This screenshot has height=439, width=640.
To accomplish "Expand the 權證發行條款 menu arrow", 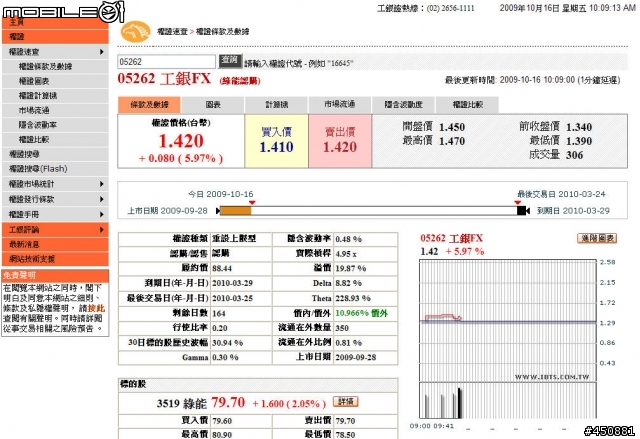I will pyautogui.click(x=101, y=199).
